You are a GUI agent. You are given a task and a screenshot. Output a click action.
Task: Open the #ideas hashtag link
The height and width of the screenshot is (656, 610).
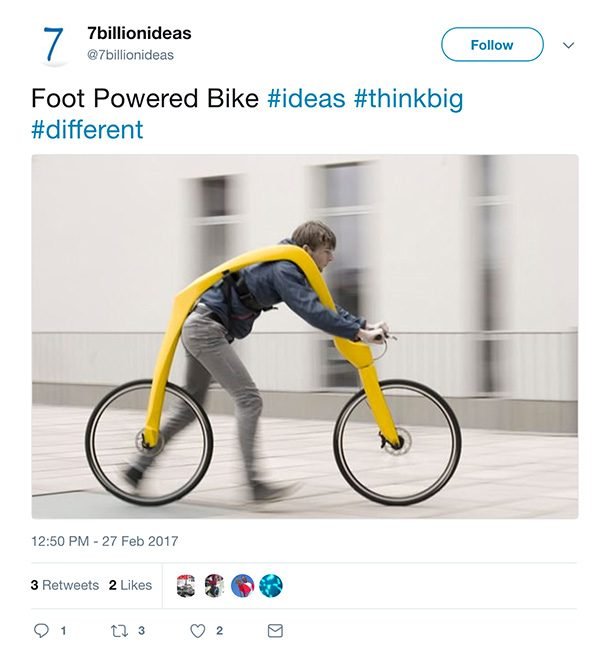coord(306,98)
